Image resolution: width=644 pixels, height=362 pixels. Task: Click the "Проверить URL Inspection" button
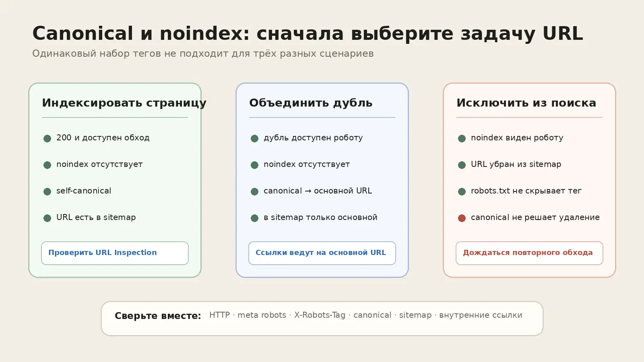click(115, 253)
